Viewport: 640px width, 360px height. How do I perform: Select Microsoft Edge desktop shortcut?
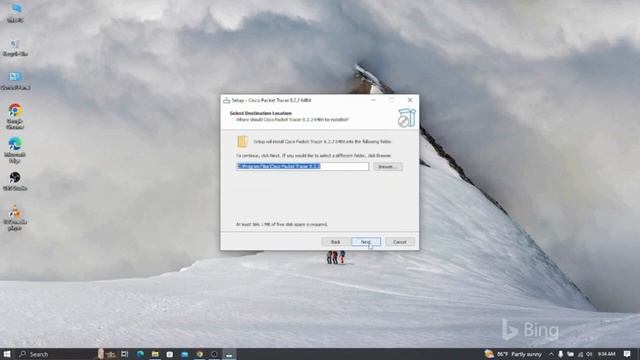[15, 150]
